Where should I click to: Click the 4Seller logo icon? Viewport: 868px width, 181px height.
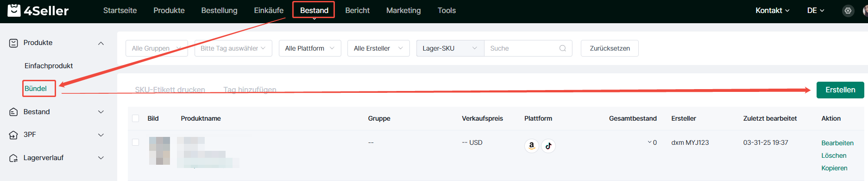pos(14,10)
